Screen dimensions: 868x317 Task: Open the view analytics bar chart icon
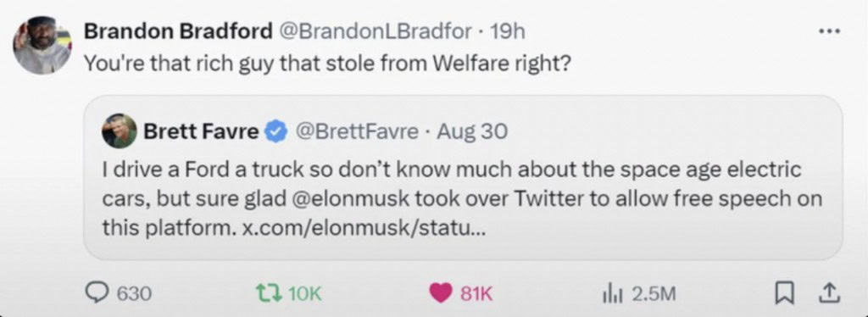pyautogui.click(x=609, y=294)
